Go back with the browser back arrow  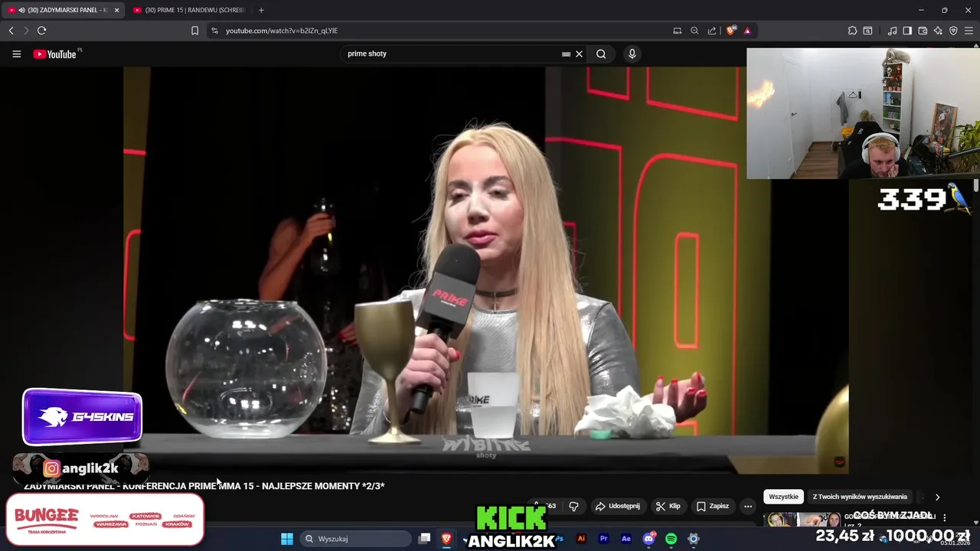pyautogui.click(x=11, y=31)
